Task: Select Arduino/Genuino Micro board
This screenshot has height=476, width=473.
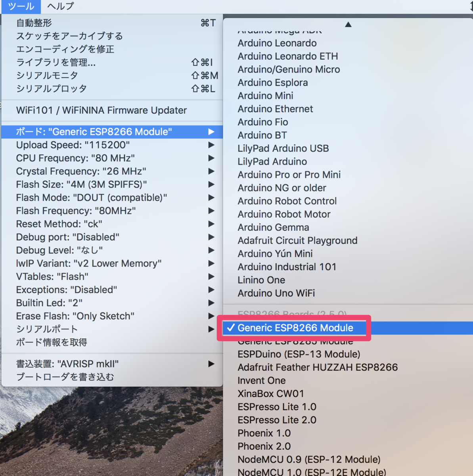Action: coord(348,69)
